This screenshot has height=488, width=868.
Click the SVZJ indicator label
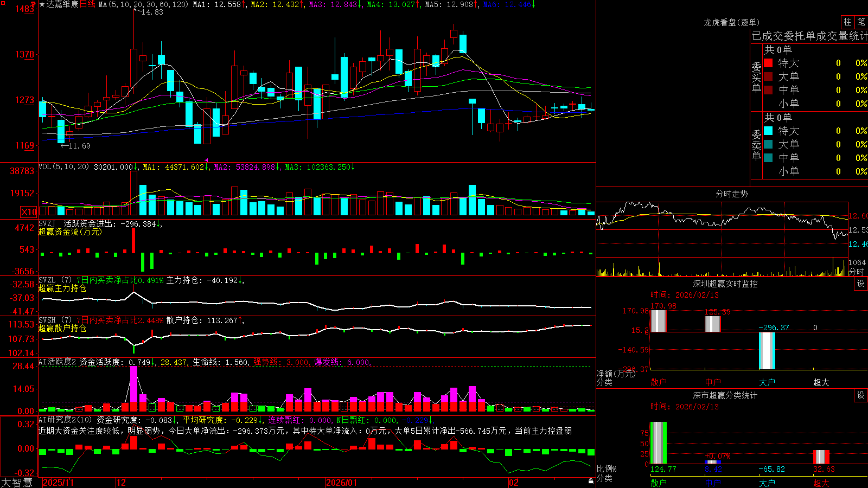[x=47, y=223]
